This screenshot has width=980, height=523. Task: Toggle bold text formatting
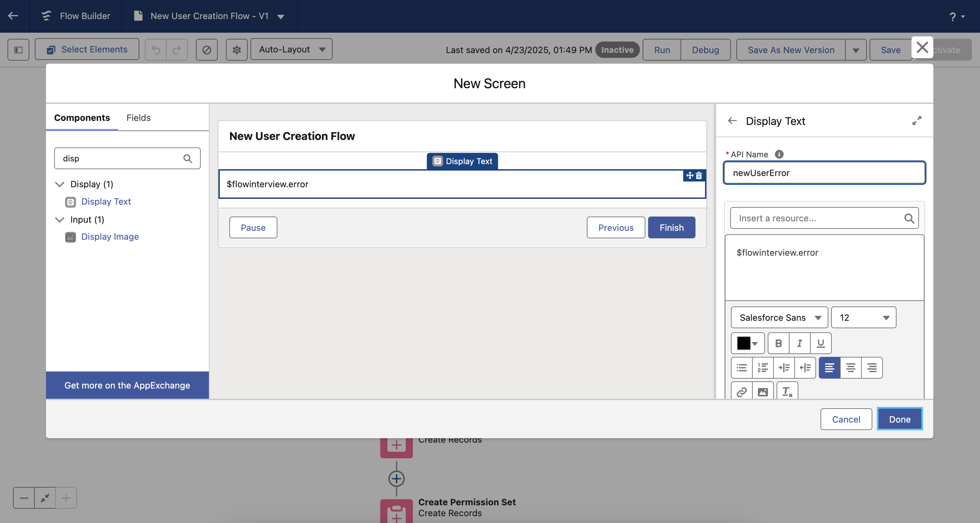tap(778, 343)
